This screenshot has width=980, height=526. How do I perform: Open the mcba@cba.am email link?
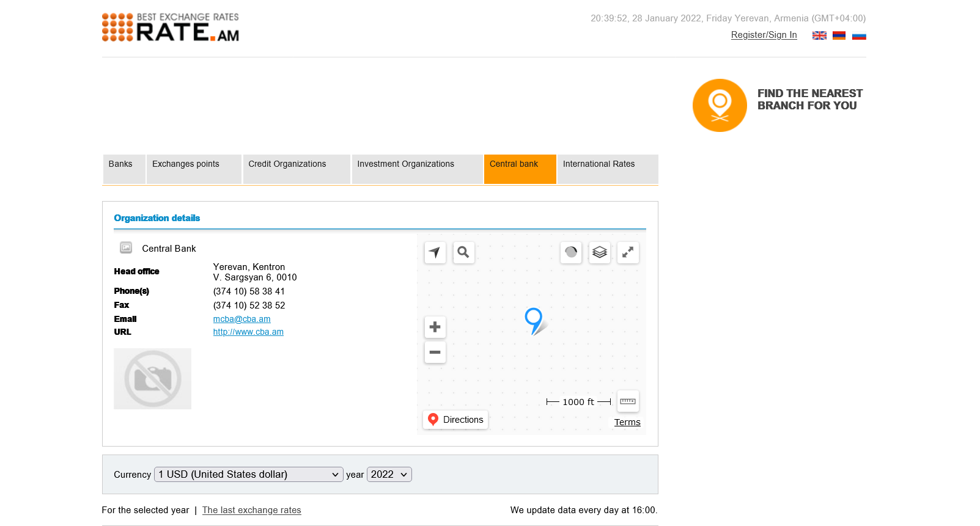pos(241,319)
